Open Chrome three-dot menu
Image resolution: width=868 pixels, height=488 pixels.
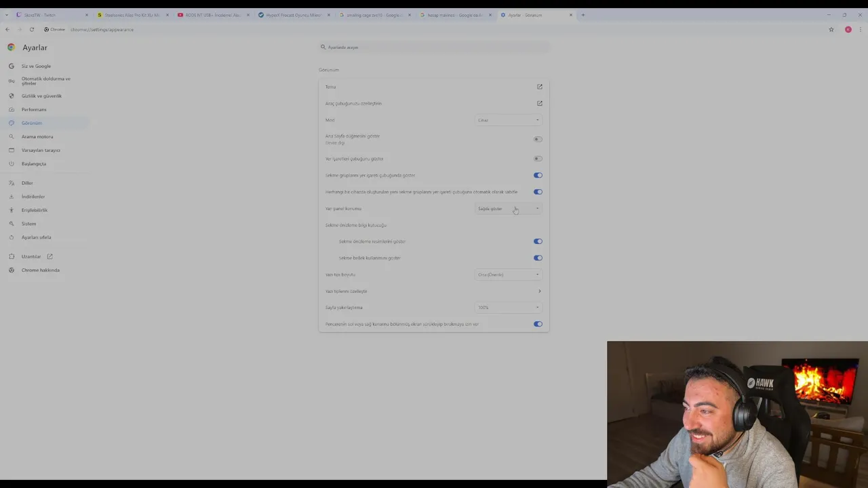click(861, 29)
